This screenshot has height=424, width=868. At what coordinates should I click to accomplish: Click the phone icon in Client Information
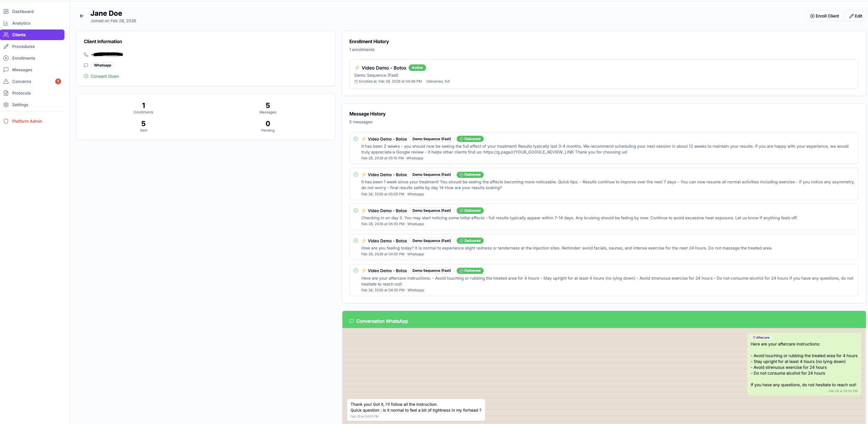point(86,54)
